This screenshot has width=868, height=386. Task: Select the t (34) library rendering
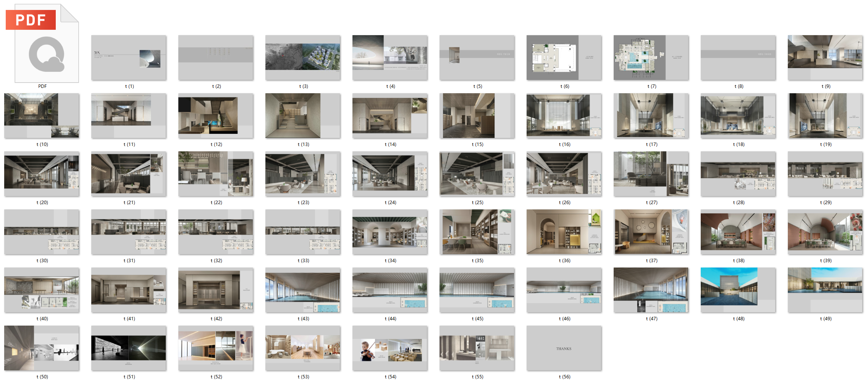tap(390, 232)
